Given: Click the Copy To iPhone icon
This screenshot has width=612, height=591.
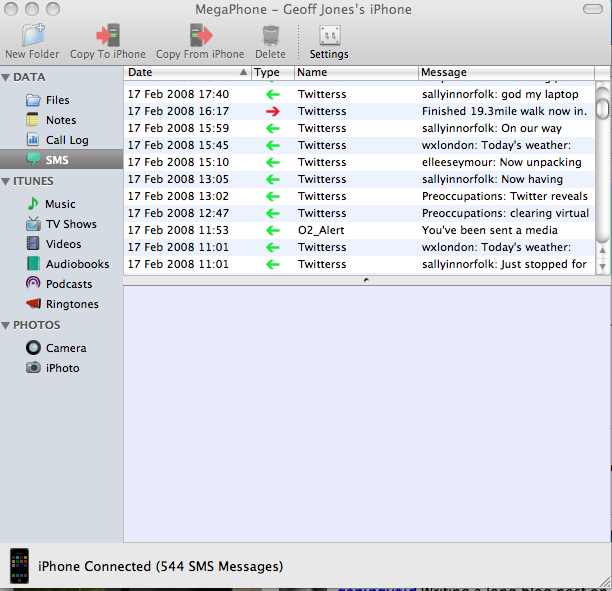Looking at the screenshot, I should click(x=108, y=35).
